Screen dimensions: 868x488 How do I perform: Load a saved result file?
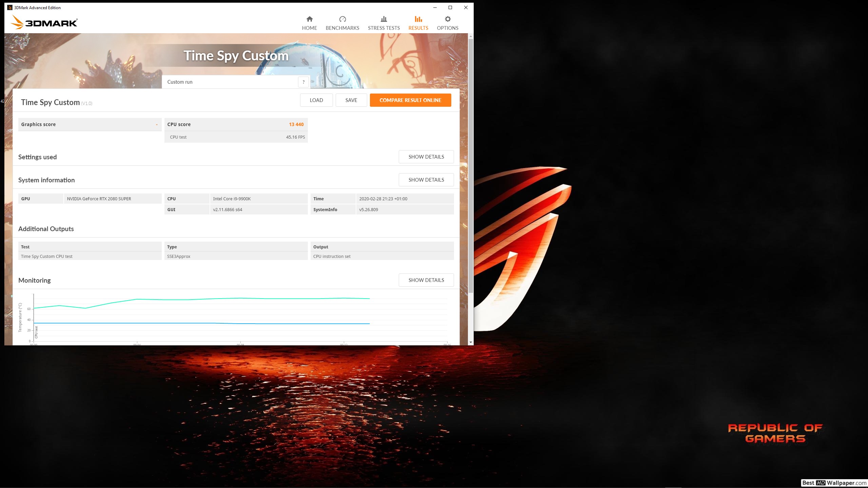pos(316,100)
